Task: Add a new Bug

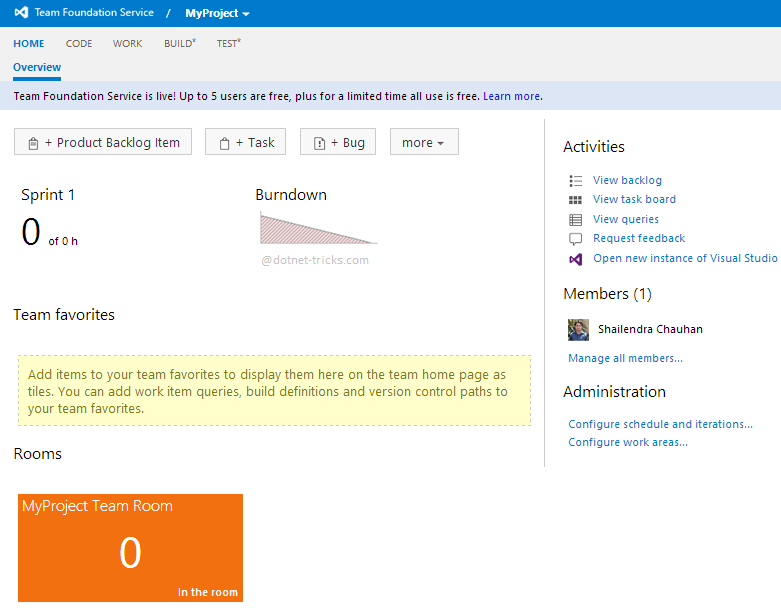Action: [x=339, y=143]
